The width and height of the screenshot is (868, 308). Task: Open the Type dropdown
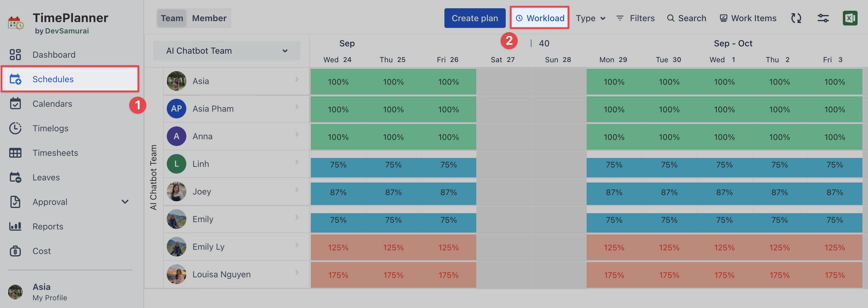pyautogui.click(x=590, y=18)
